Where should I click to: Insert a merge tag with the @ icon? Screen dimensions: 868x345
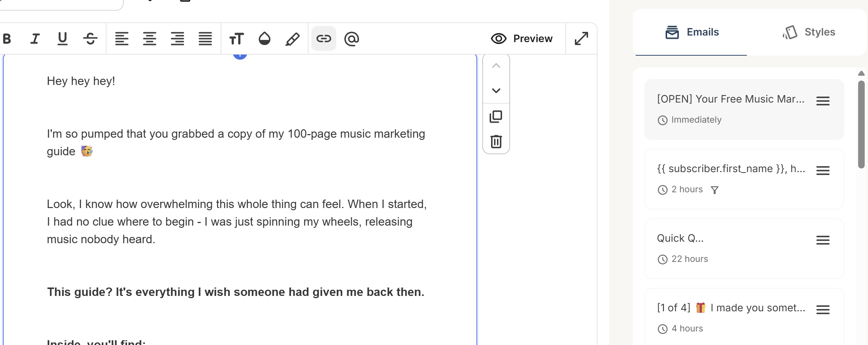point(352,38)
